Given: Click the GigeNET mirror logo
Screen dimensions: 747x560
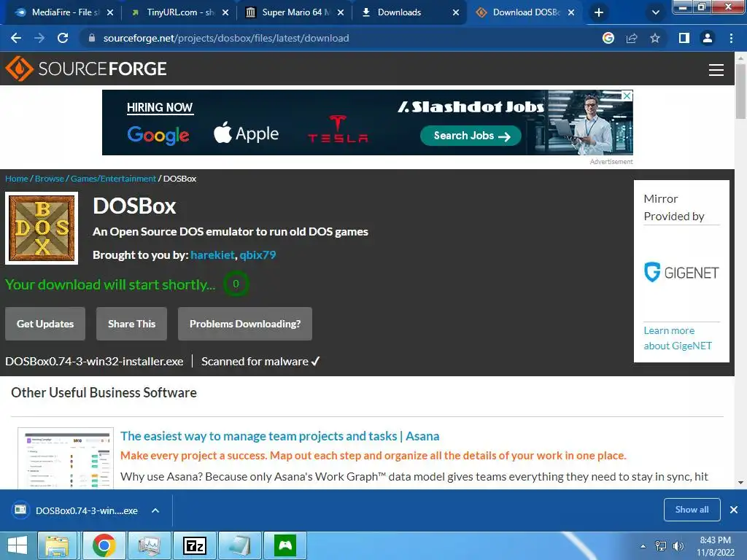Looking at the screenshot, I should tap(681, 273).
